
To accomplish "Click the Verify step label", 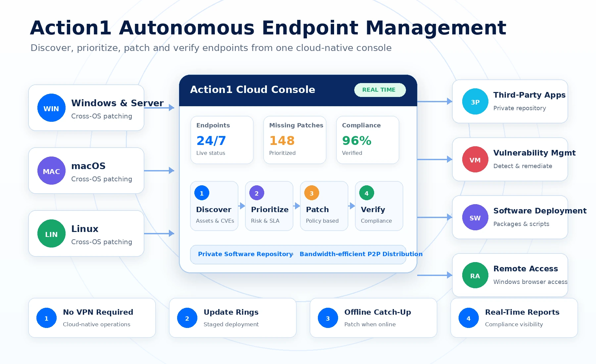I will point(373,210).
